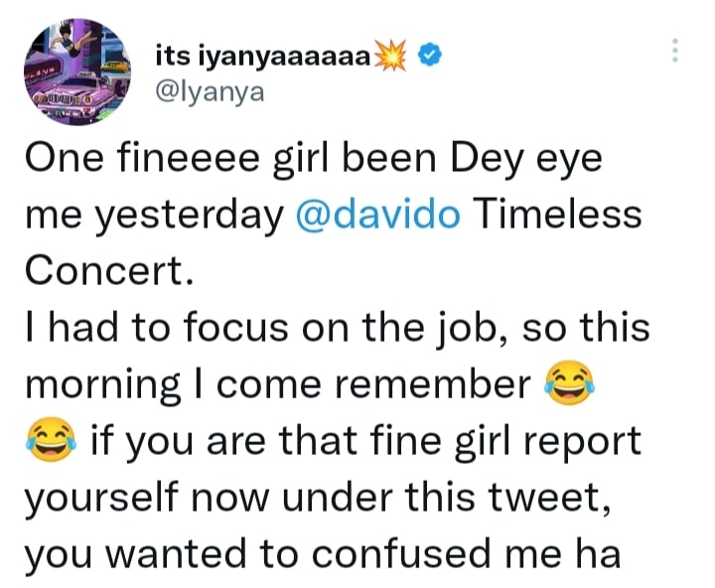Open the @davido mention link
Screen dimensions: 715x588
[x=377, y=217]
